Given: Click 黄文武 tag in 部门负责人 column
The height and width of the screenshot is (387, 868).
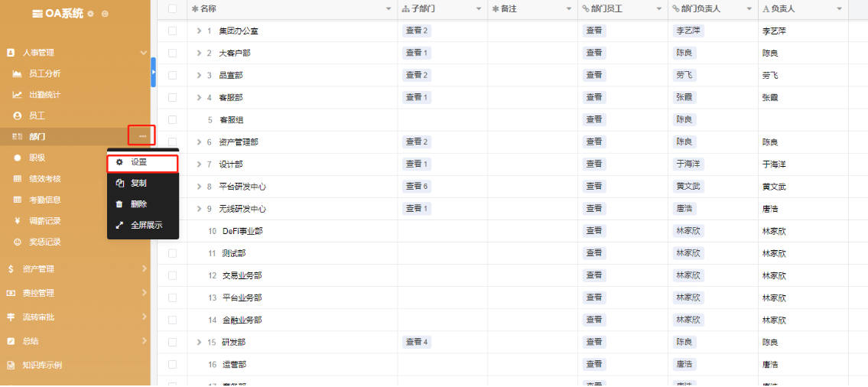Looking at the screenshot, I should click(x=687, y=187).
